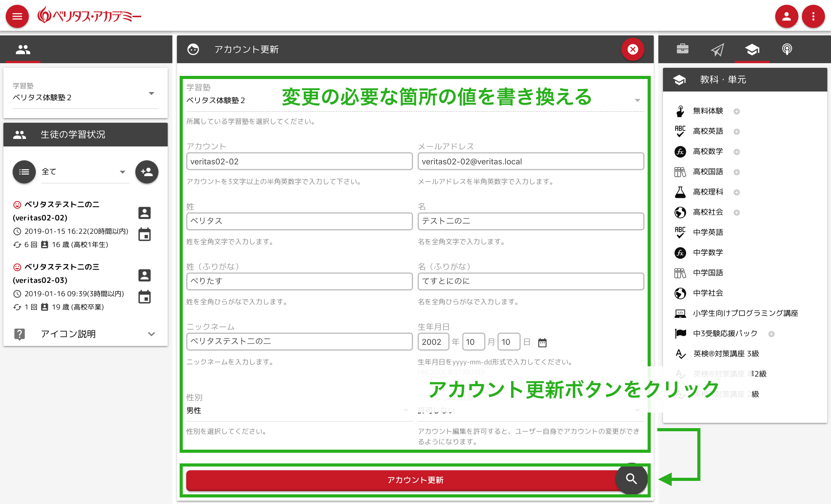Open 小学生向けプログラミング講座 course

coord(745,313)
